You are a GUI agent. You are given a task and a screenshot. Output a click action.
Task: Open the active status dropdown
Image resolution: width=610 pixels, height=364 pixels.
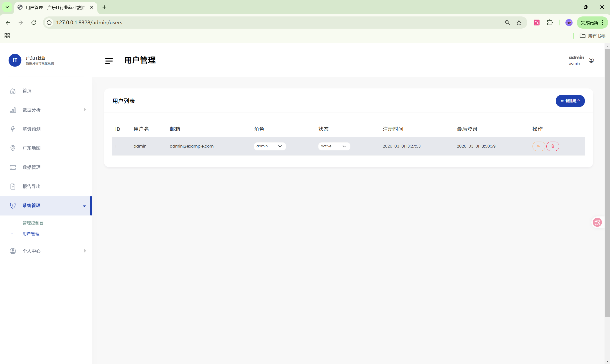(334, 146)
